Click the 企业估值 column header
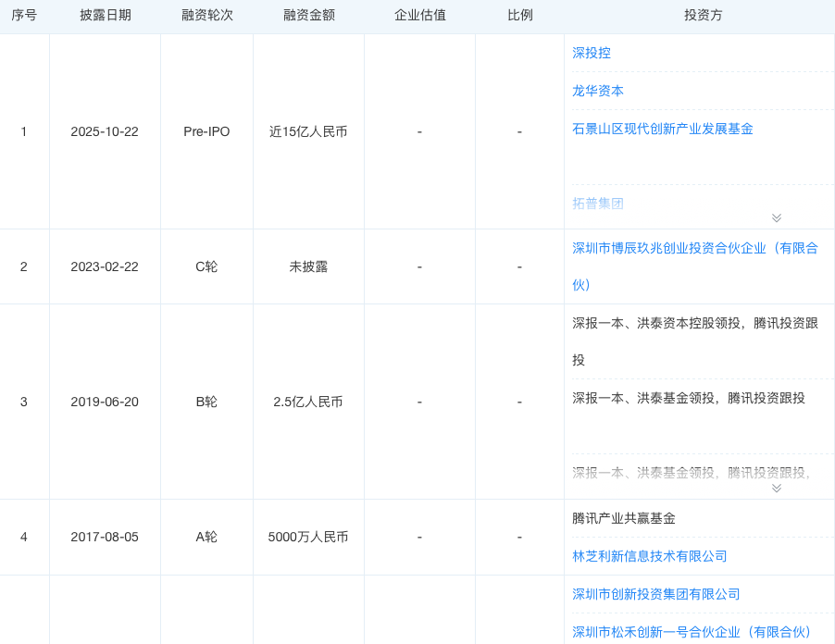Screen dimensions: 835x644 point(419,15)
